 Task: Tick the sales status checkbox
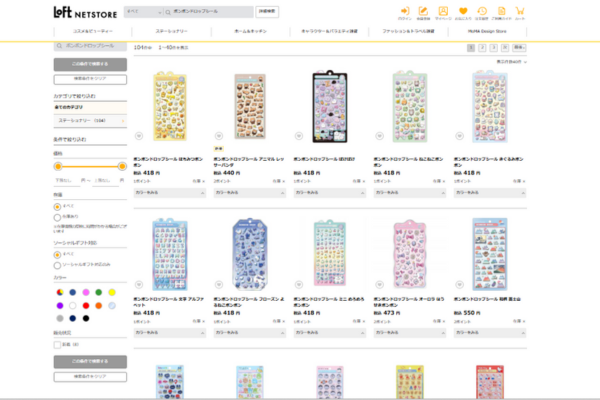coord(57,343)
